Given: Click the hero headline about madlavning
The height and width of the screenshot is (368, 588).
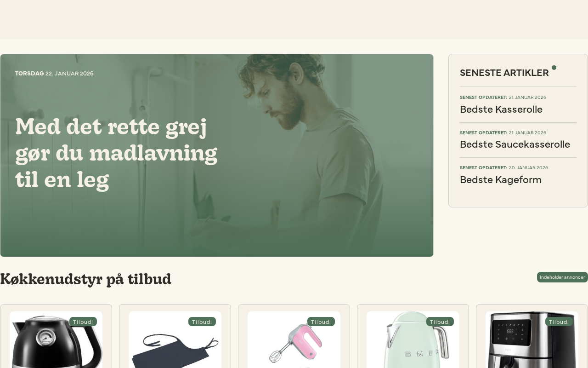Looking at the screenshot, I should [x=116, y=153].
